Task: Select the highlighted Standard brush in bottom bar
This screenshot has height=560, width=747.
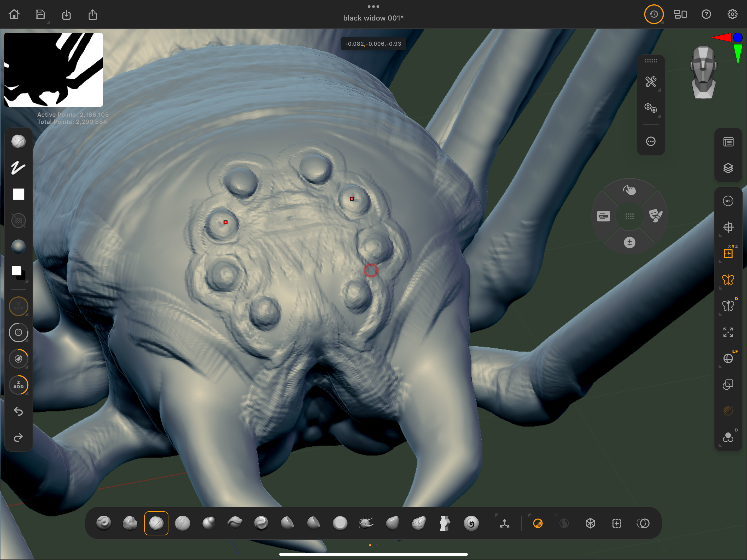Action: point(156,523)
